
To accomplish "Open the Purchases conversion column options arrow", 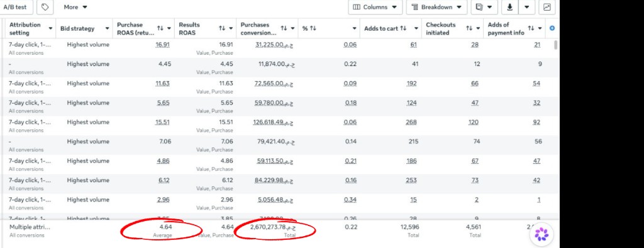I will click(293, 28).
